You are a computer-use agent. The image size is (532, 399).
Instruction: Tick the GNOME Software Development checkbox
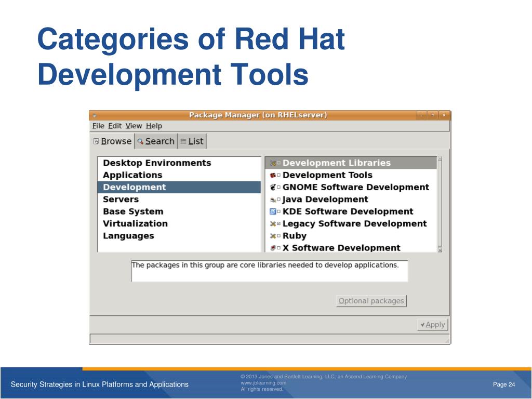278,187
